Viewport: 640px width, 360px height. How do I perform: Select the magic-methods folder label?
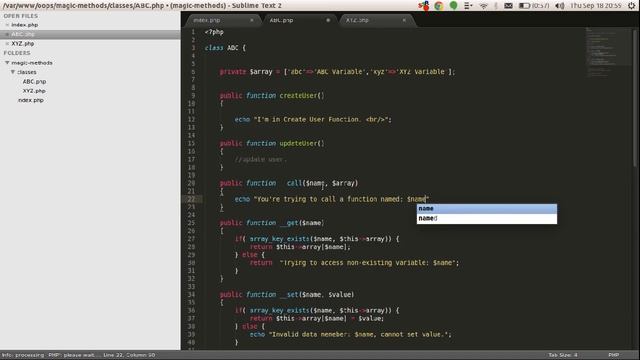click(32, 63)
